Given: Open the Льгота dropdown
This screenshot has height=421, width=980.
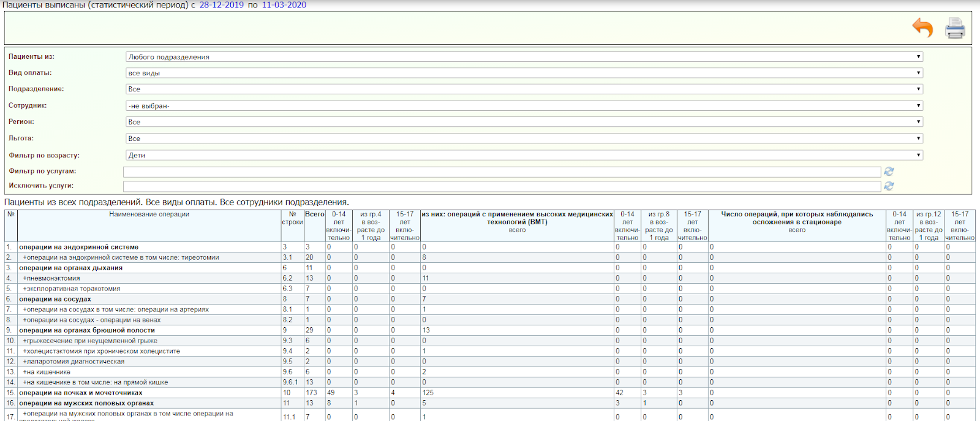Looking at the screenshot, I should point(524,138).
